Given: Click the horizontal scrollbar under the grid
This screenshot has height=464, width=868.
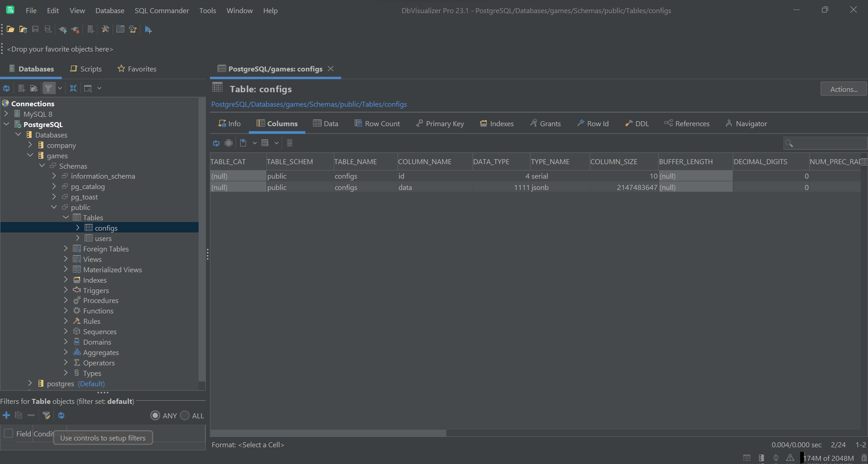Looking at the screenshot, I should click(x=328, y=433).
